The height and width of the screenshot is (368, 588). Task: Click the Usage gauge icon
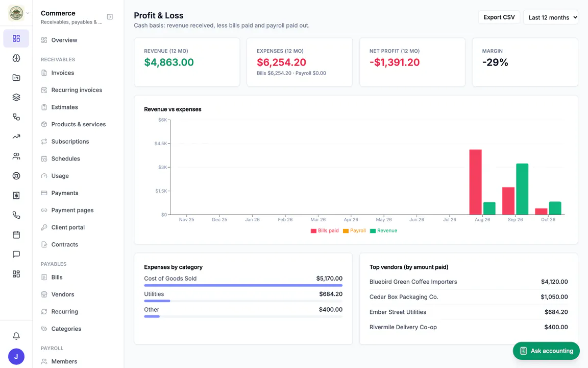point(44,176)
